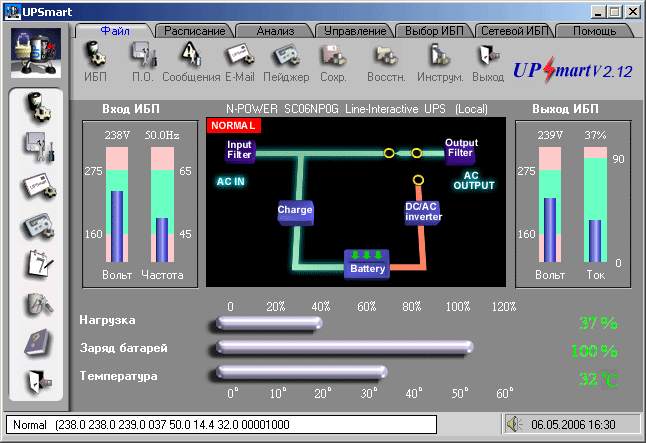Open the help book sidebar icon
Viewport: 646px width, 443px height.
click(x=37, y=342)
